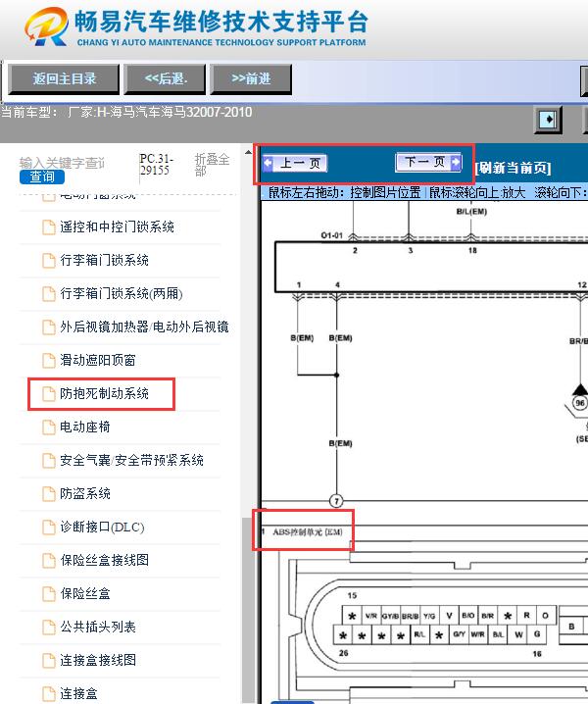Image resolution: width=588 pixels, height=704 pixels.
Task: Click document icon beside 防盗系统
Action: [48, 494]
